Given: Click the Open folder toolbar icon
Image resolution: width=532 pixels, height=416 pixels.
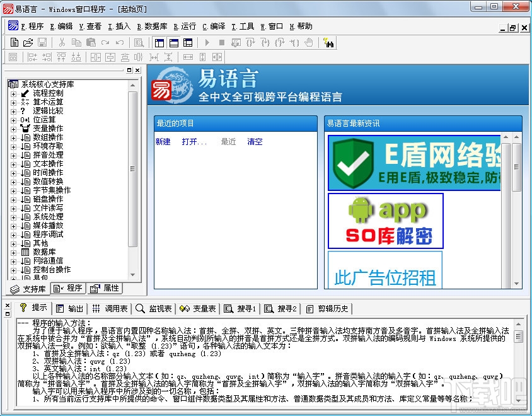Looking at the screenshot, I should 28,43.
